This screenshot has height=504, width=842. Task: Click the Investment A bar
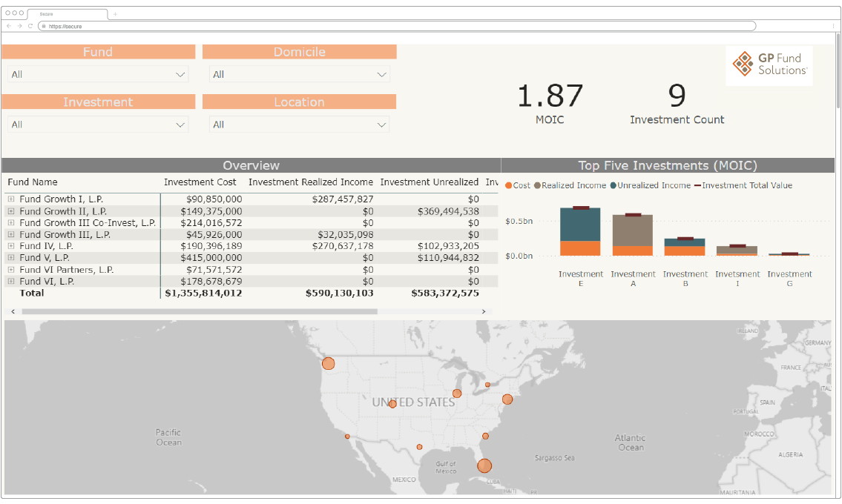[633, 235]
